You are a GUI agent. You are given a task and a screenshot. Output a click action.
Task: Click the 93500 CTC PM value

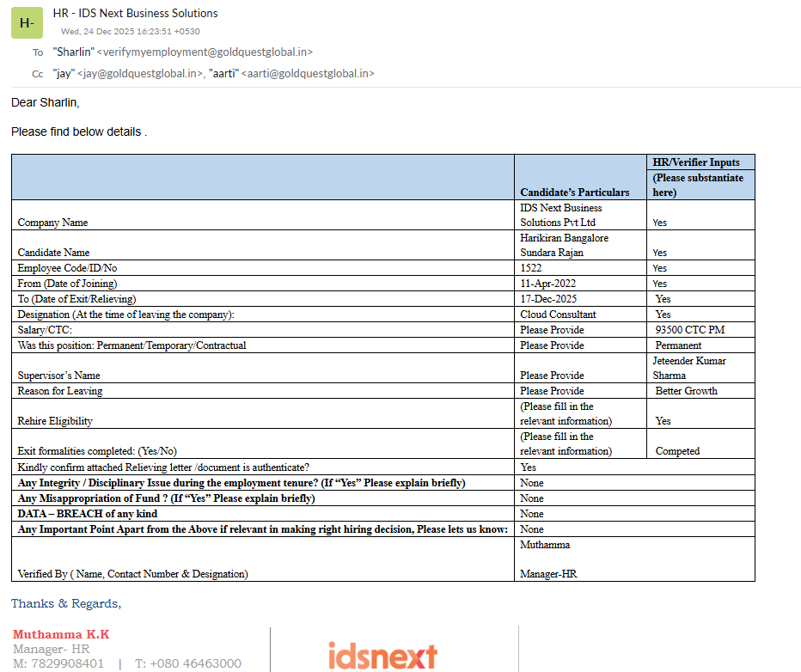coord(689,330)
